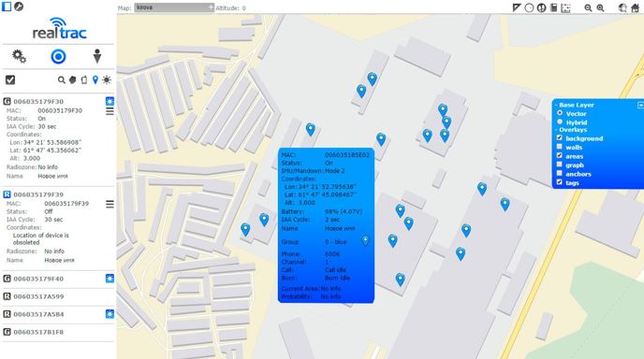Viewport: 644px width, 359px height.
Task: Toggle the select-all devices checkbox
Action: pos(10,80)
